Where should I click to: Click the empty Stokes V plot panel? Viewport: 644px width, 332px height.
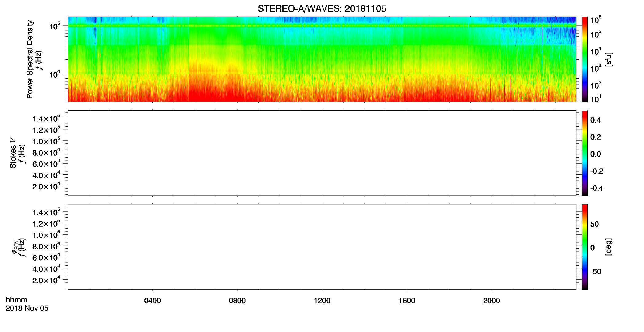(x=322, y=153)
